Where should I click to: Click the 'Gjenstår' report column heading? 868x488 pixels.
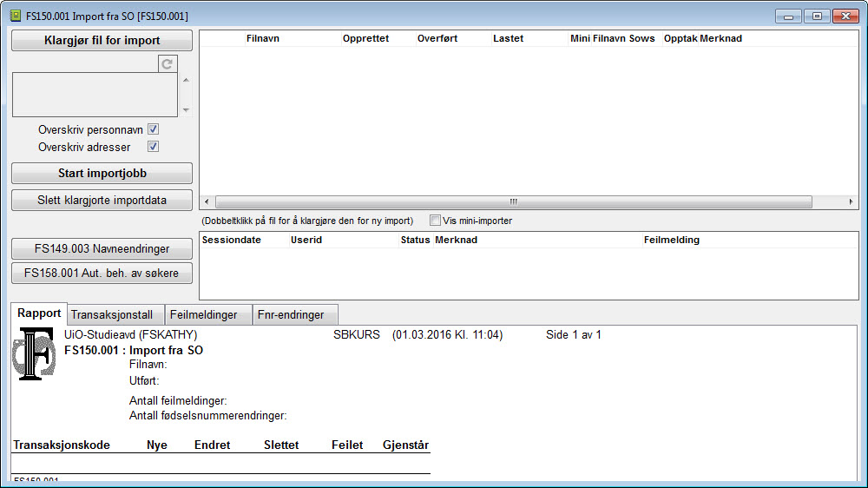coord(405,445)
